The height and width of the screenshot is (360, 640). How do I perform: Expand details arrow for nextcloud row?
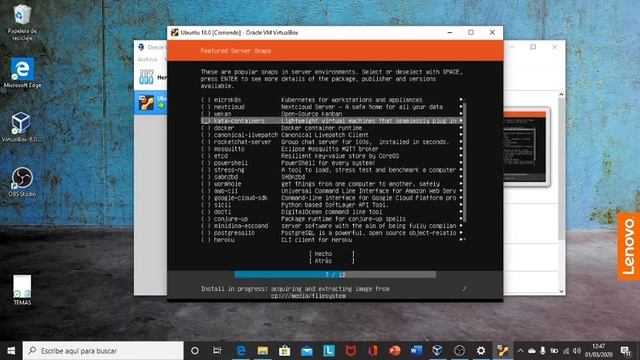pyautogui.click(x=461, y=107)
